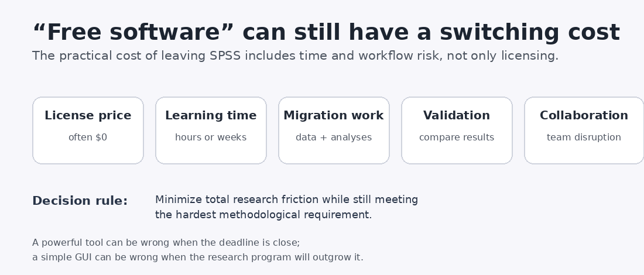Viewport: 644px width, 275px height.
Task: Select the License price card
Action: click(x=88, y=130)
